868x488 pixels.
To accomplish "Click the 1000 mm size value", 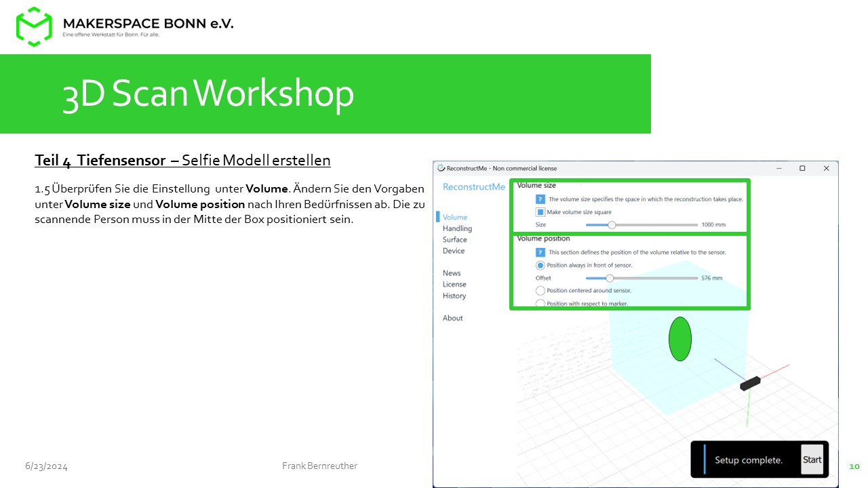I will tap(713, 224).
